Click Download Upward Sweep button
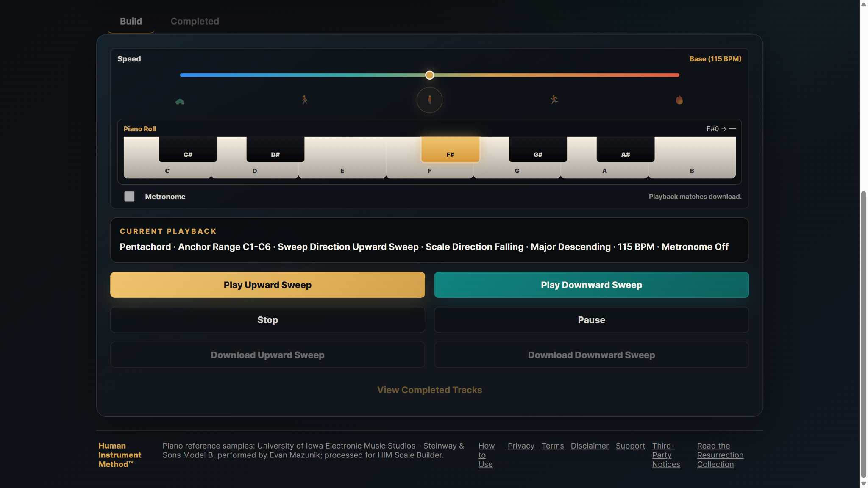This screenshot has width=868, height=488. 267,355
